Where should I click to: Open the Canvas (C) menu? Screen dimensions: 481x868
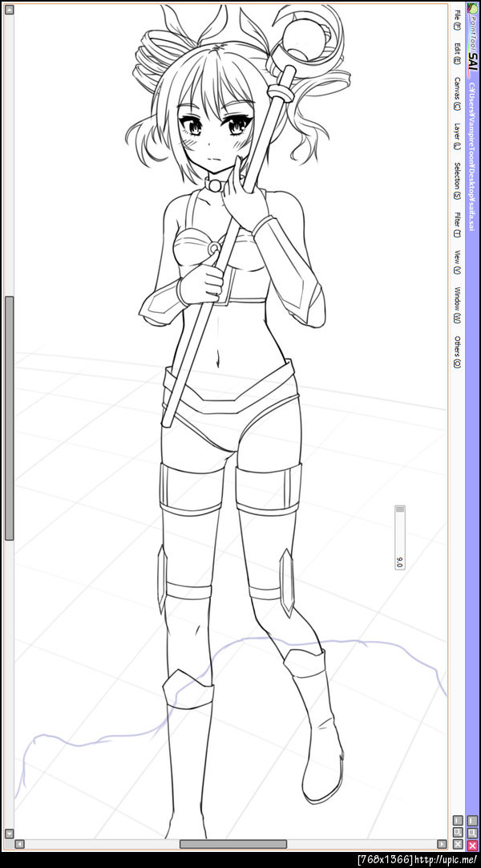point(457,94)
